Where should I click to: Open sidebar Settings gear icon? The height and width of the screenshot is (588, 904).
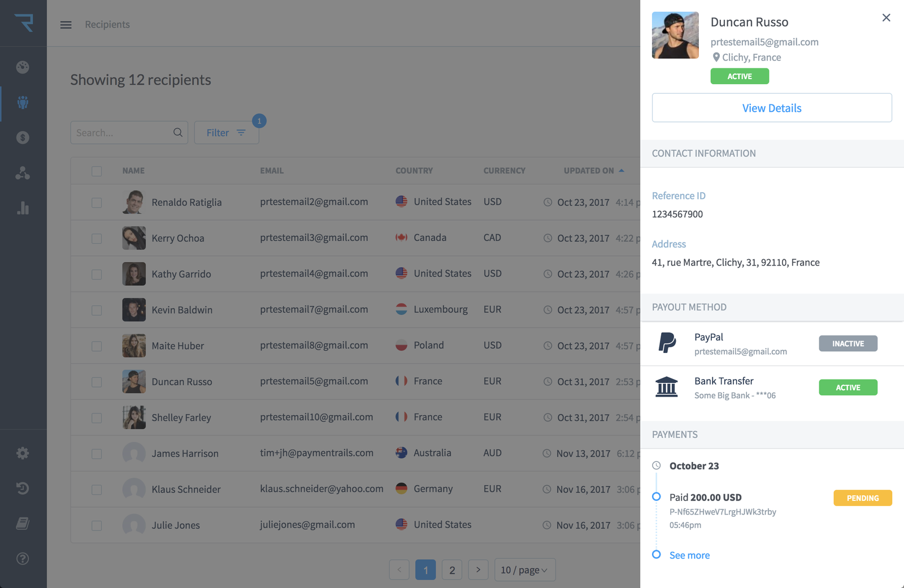click(x=23, y=452)
